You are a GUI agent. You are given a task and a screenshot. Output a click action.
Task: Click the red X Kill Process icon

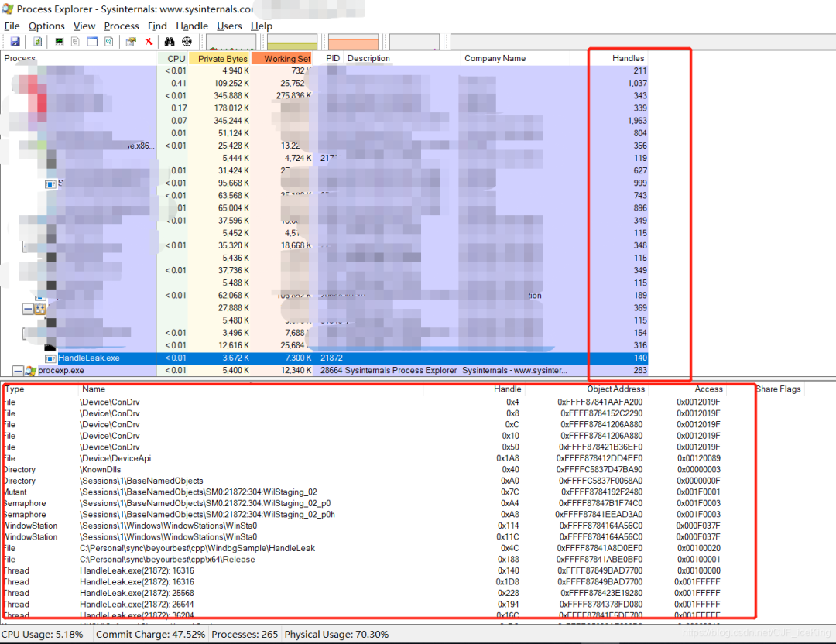click(x=149, y=42)
